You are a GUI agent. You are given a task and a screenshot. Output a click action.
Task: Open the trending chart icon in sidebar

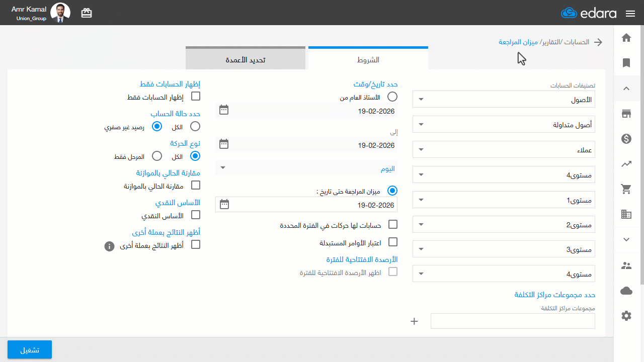pos(626,164)
